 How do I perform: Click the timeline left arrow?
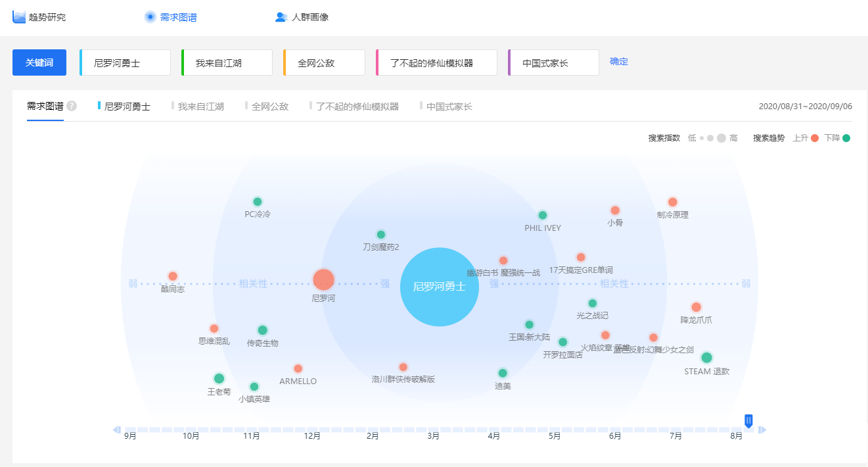tap(117, 430)
